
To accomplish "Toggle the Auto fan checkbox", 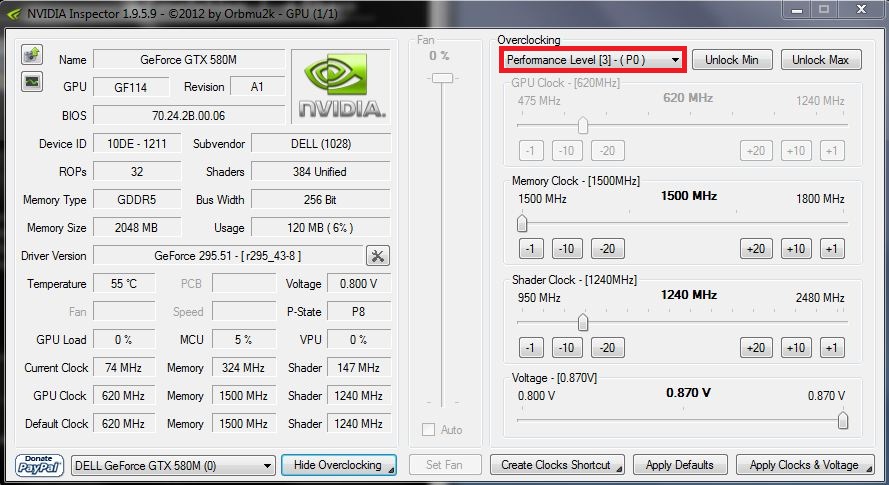I will click(428, 429).
